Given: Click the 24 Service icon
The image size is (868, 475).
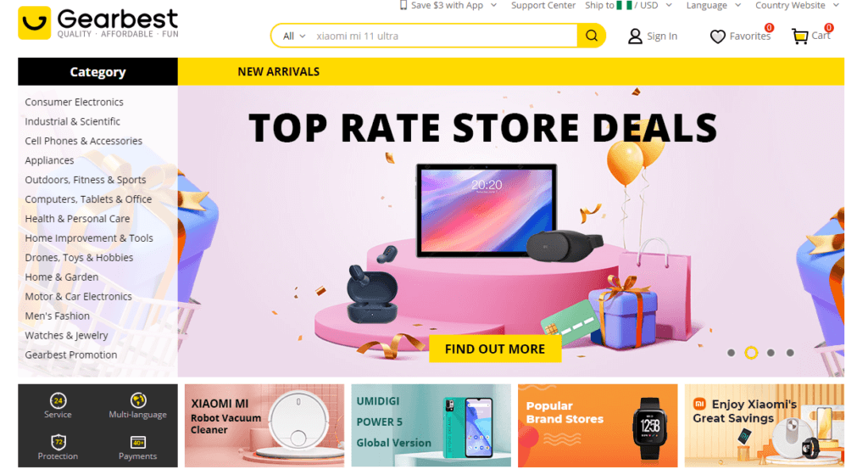Looking at the screenshot, I should [58, 400].
